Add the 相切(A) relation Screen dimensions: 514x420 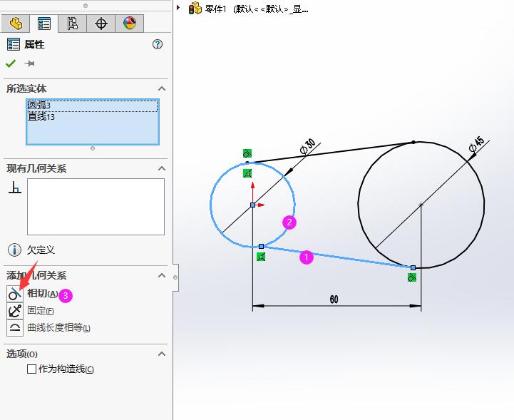pos(43,294)
